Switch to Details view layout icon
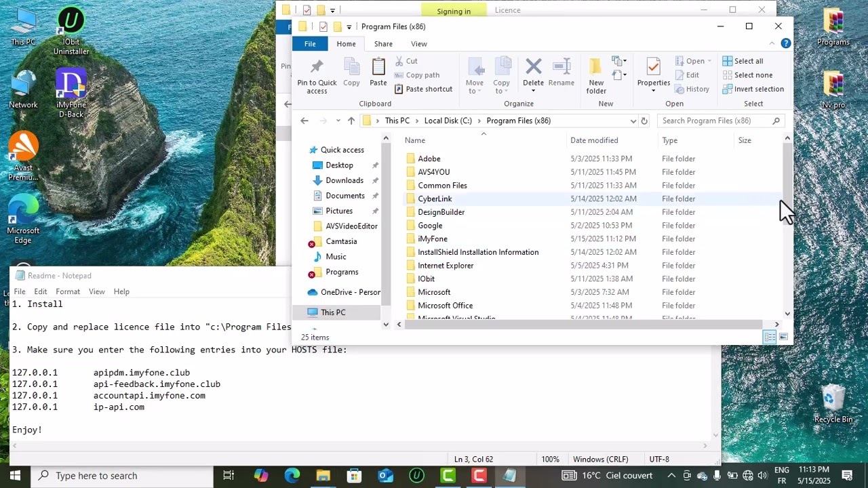Viewport: 868px width, 488px height. [x=770, y=337]
